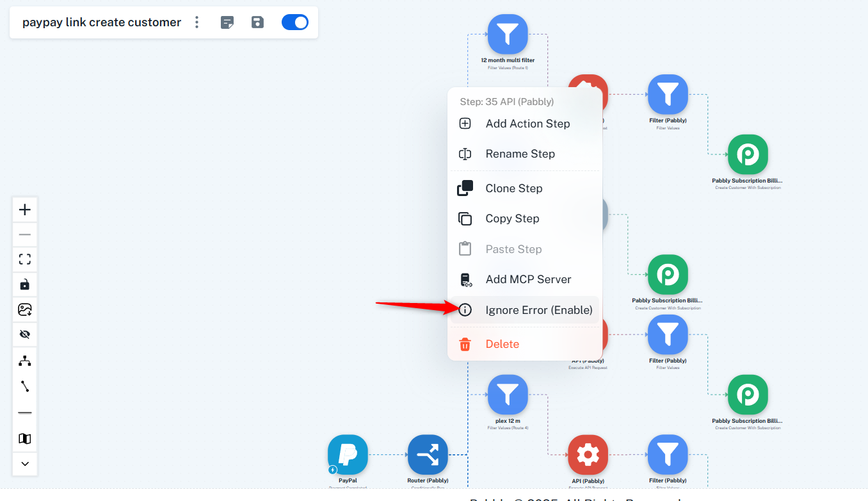Click the "plex 12 m" node label

click(508, 421)
